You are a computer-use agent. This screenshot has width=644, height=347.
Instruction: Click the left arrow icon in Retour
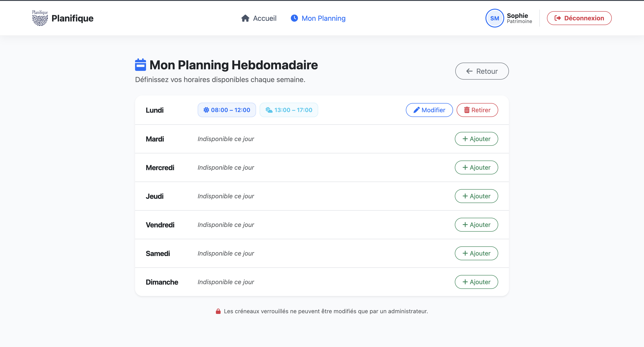[469, 71]
